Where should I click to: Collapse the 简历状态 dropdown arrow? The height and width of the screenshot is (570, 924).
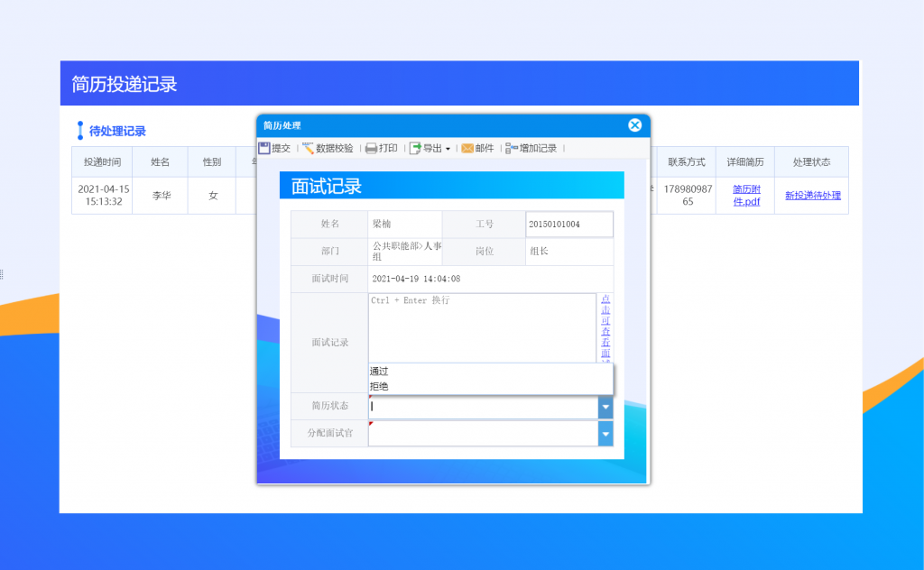pyautogui.click(x=605, y=408)
